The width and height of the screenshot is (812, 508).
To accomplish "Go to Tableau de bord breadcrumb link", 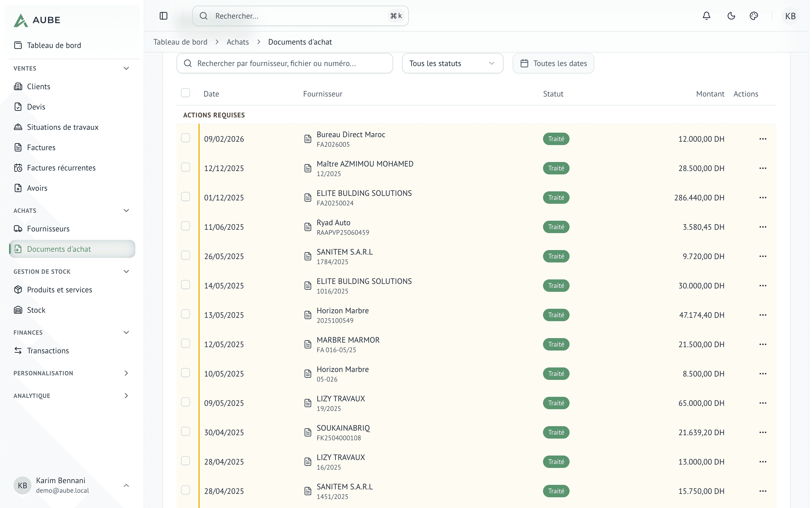I will point(180,42).
